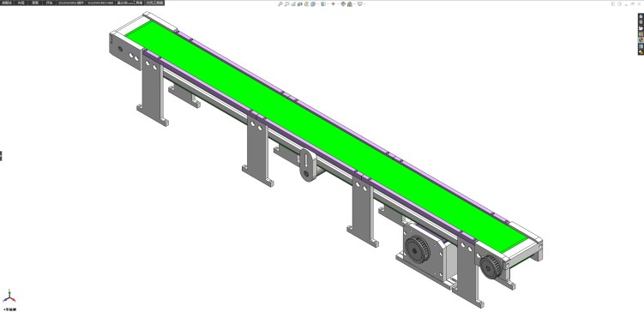Open the SOLIDWORKS Resources home icon in task pane
644x312 pixels.
click(641, 16)
